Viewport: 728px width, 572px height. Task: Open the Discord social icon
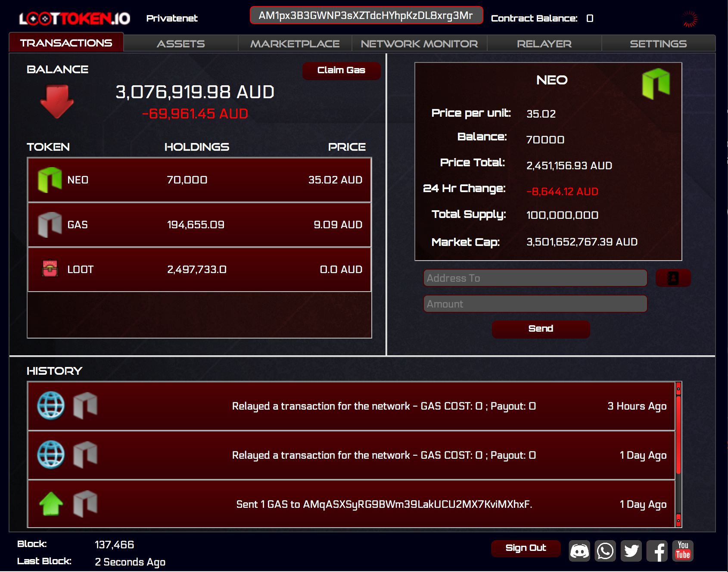[579, 551]
